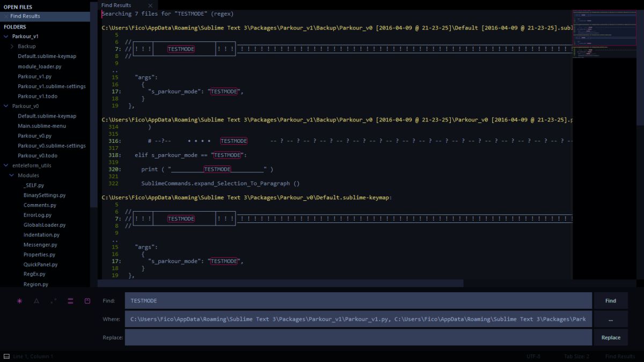This screenshot has height=362, width=644.
Task: Open Indentation.py in Modules
Action: (41, 235)
